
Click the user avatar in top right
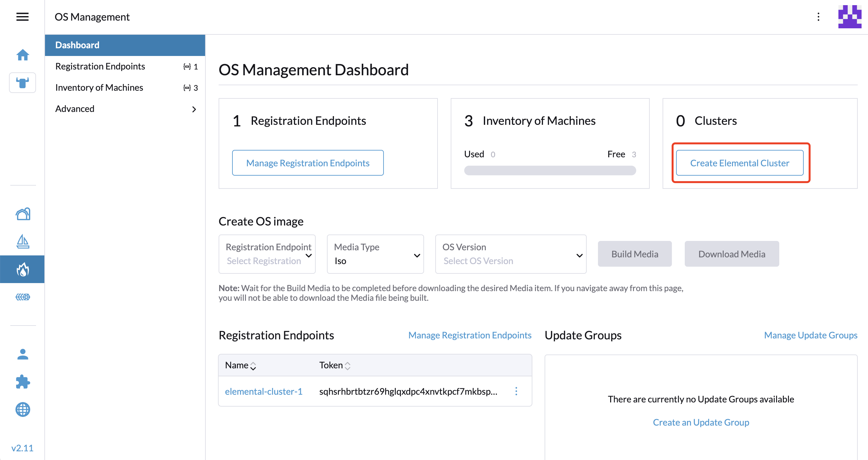(x=849, y=16)
